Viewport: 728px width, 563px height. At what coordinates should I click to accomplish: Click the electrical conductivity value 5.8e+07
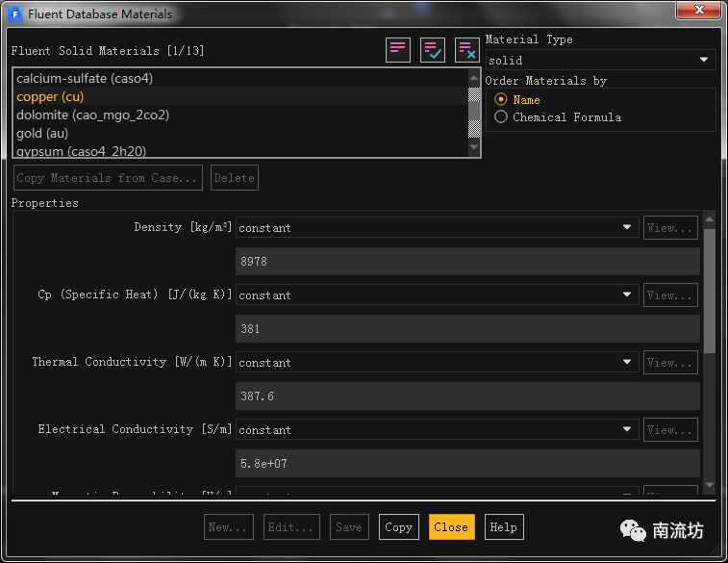click(x=467, y=463)
